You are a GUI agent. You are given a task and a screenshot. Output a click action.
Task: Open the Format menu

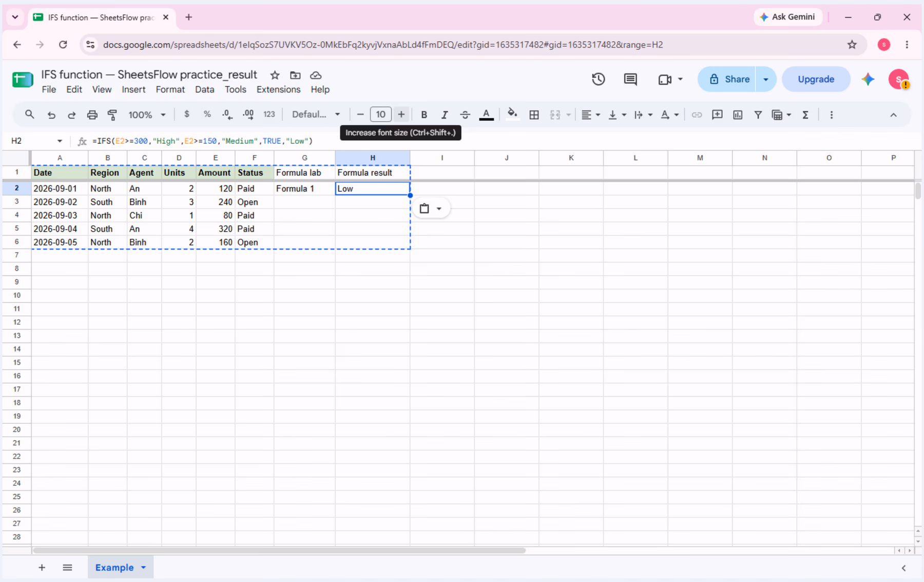pos(170,89)
